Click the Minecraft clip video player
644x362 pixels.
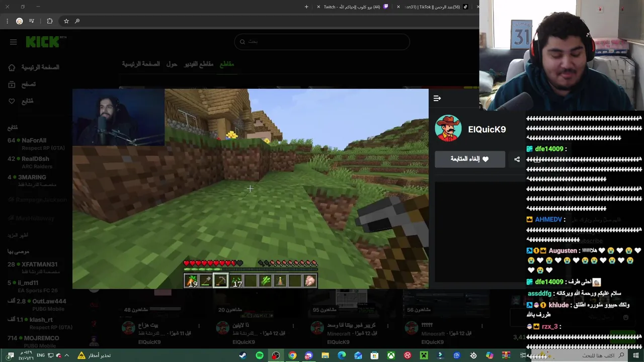[251, 189]
